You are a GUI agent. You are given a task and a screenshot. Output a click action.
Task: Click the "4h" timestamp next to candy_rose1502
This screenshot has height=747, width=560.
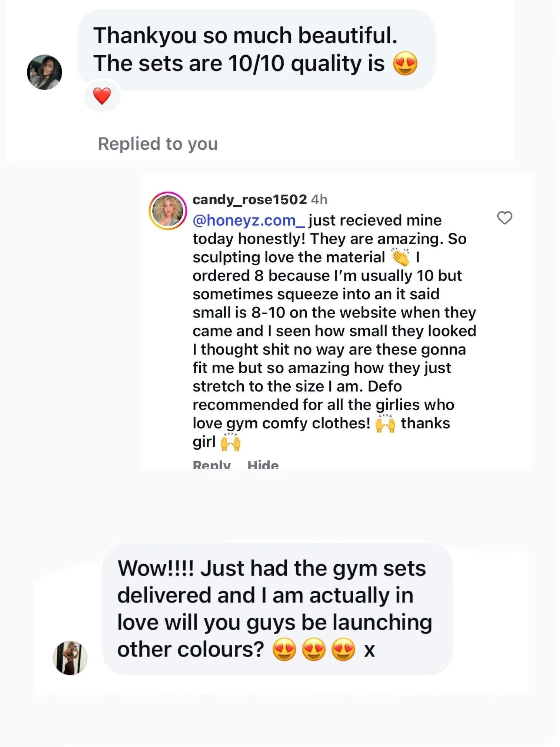319,200
